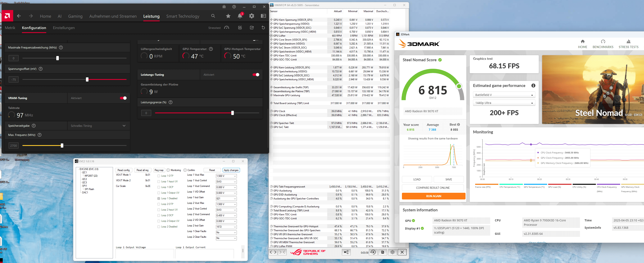
Task: Click the AMD logo home icon
Action: pyautogui.click(x=7, y=16)
